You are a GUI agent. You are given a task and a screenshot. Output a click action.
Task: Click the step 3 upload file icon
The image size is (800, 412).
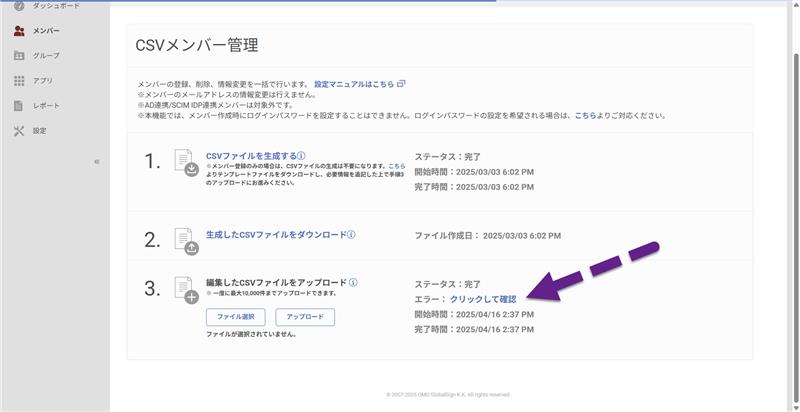[x=186, y=290]
